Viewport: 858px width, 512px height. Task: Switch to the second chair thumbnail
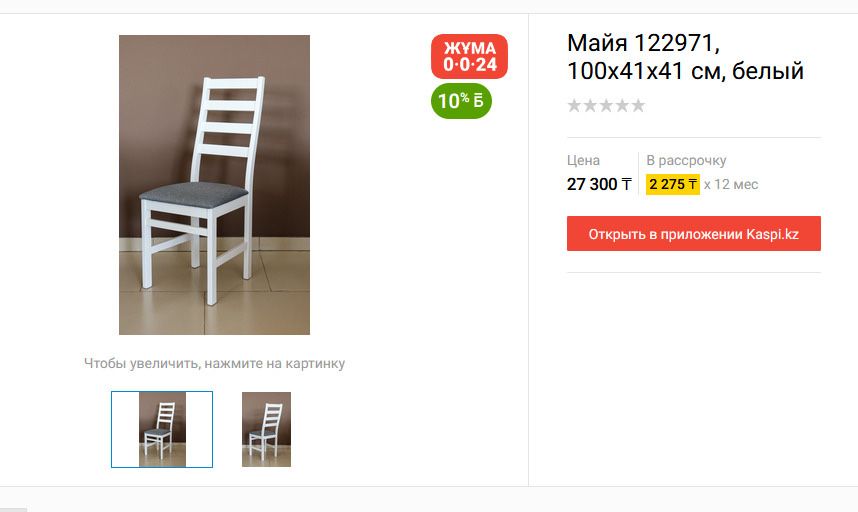[x=266, y=429]
